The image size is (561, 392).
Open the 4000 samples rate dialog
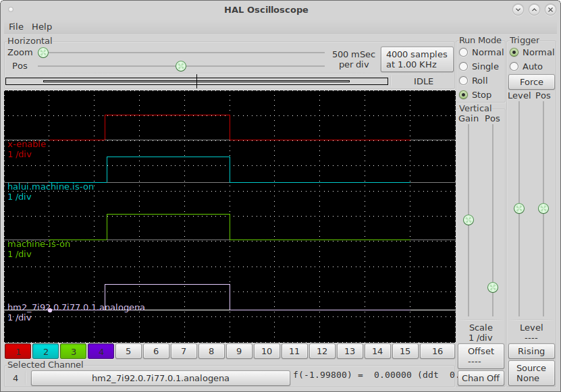[417, 59]
